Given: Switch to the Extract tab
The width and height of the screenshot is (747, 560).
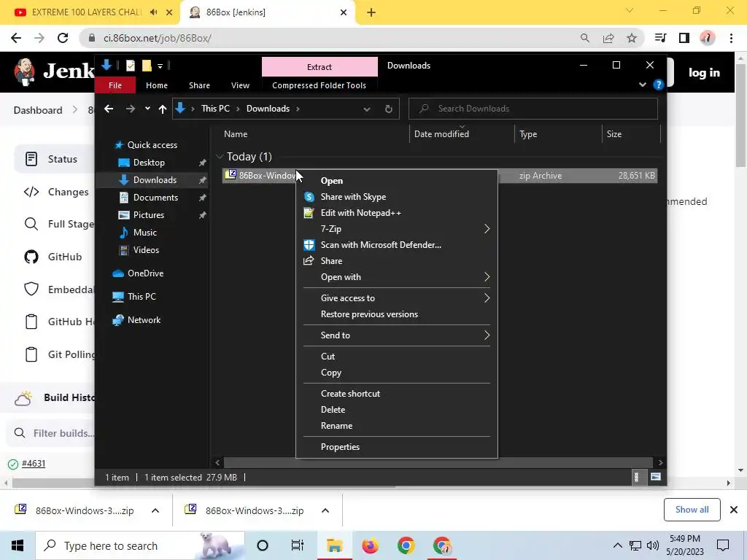Looking at the screenshot, I should pos(320,67).
